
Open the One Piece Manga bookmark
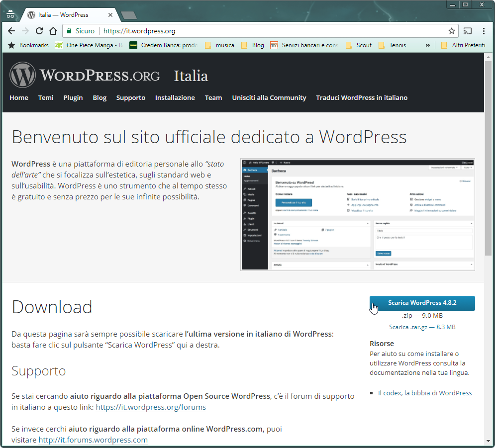[x=89, y=45]
